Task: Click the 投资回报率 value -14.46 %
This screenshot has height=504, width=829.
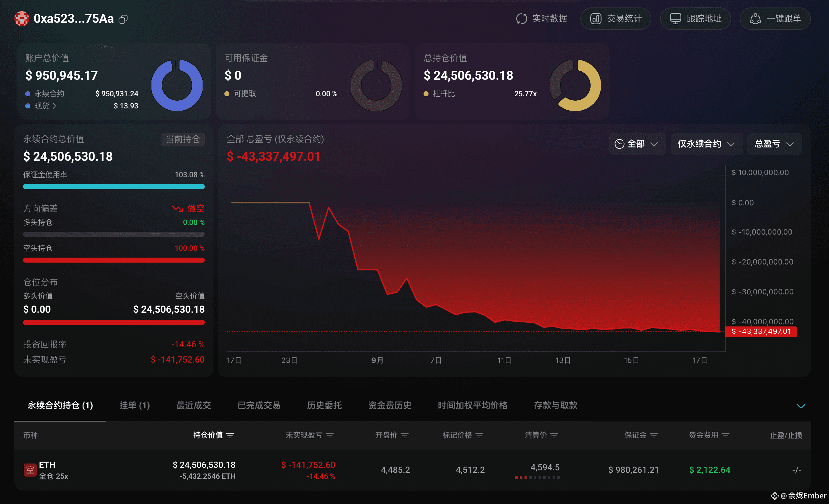Action: point(188,344)
